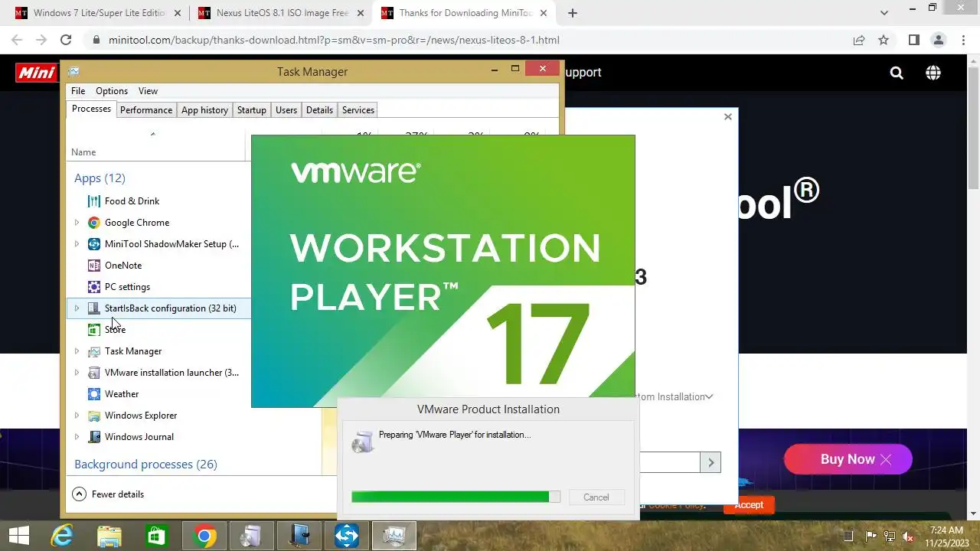This screenshot has height=551, width=980.
Task: Click the Task Manager taskbar icon
Action: pyautogui.click(x=394, y=536)
